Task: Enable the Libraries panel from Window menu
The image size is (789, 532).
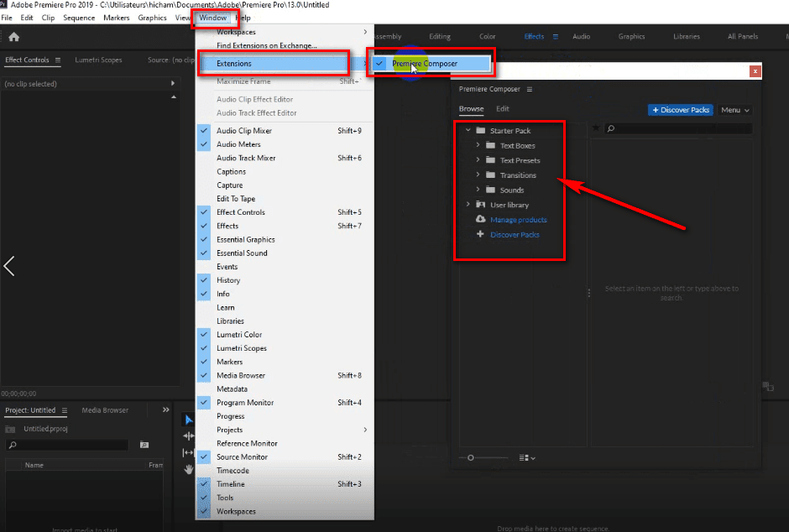Action: click(231, 321)
